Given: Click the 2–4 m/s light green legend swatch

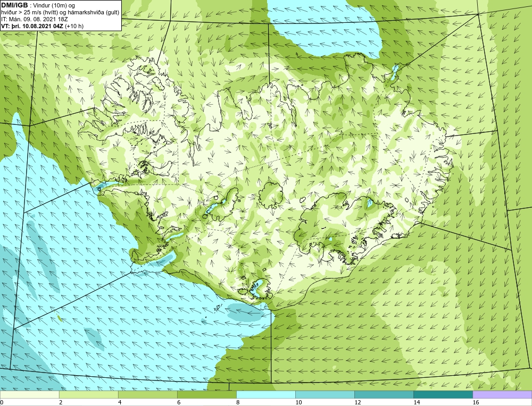Looking at the screenshot, I should pyautogui.click(x=88, y=394).
